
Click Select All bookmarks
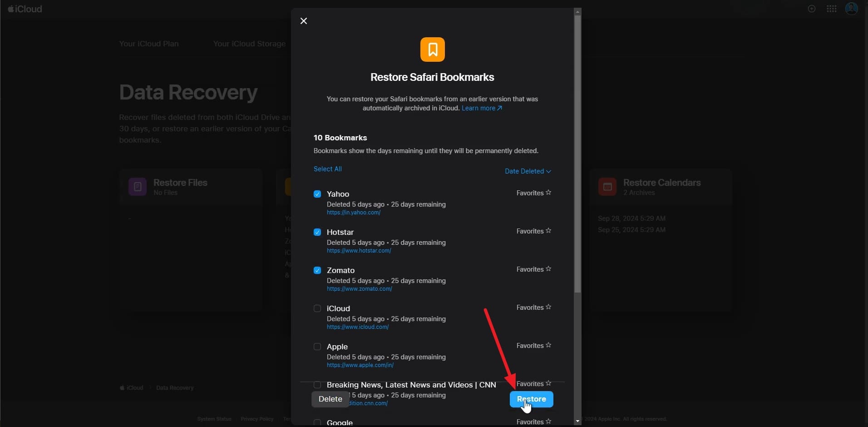[327, 169]
